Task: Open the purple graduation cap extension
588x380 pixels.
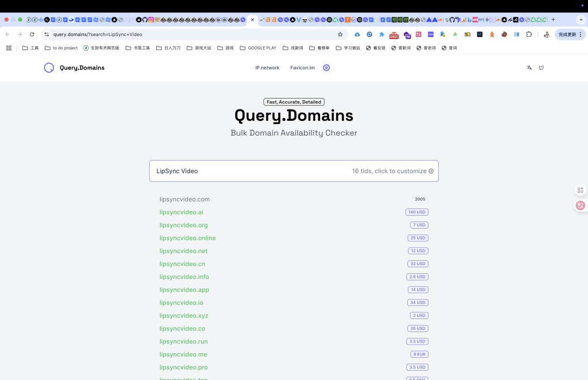Action: (x=407, y=35)
